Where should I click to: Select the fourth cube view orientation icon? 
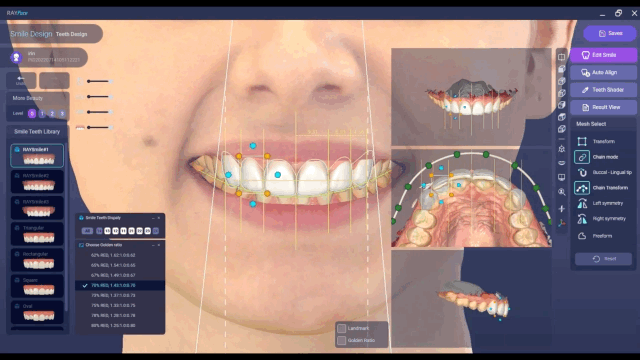coord(562,105)
